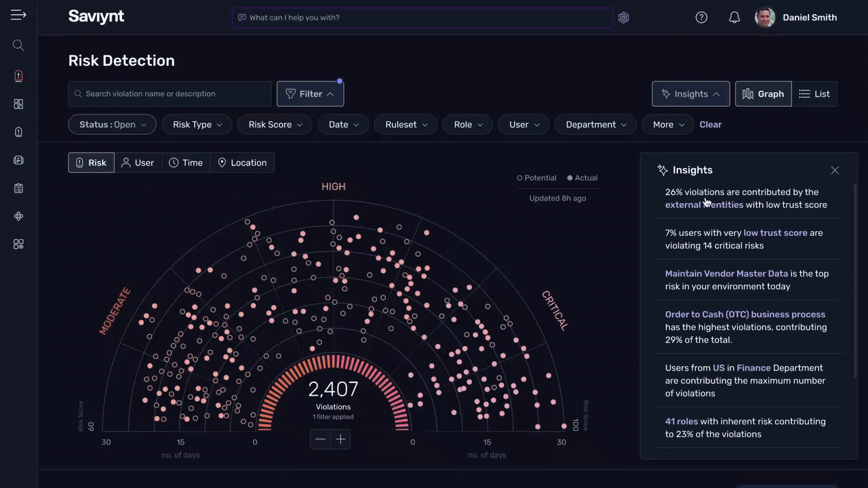Switch to the Time tab
The height and width of the screenshot is (488, 868).
186,163
